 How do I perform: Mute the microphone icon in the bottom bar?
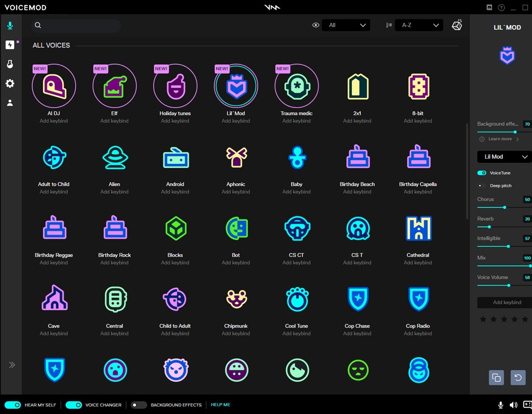[x=501, y=405]
